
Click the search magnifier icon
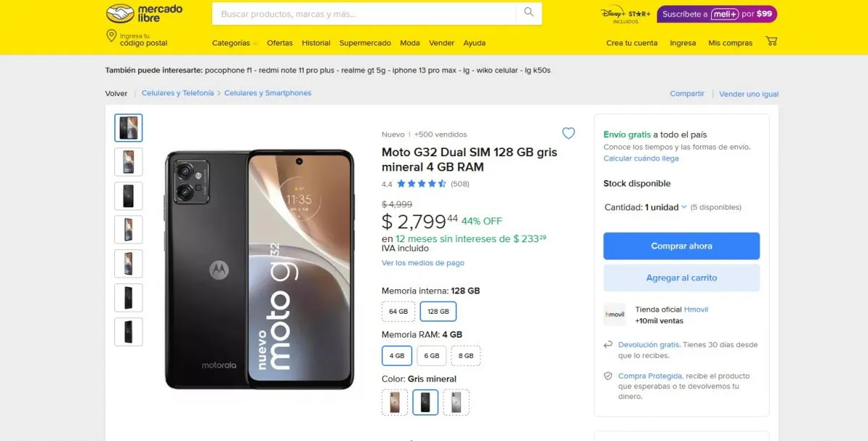point(529,13)
